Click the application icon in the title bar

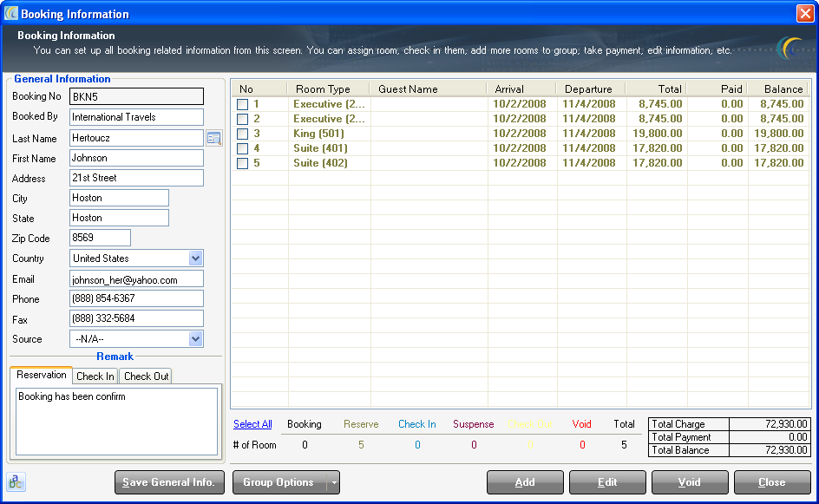pos(11,13)
